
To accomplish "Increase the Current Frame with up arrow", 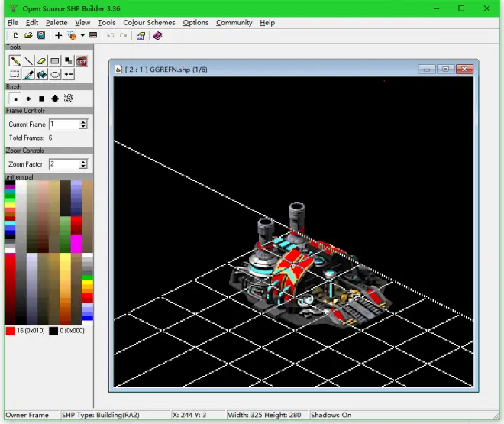I will (x=83, y=121).
